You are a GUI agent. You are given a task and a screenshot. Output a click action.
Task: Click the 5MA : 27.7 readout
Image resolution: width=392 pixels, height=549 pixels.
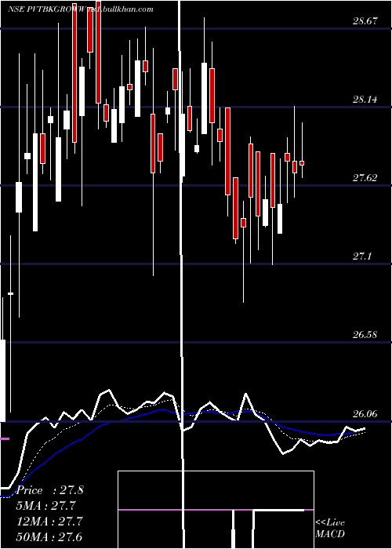[x=47, y=506]
